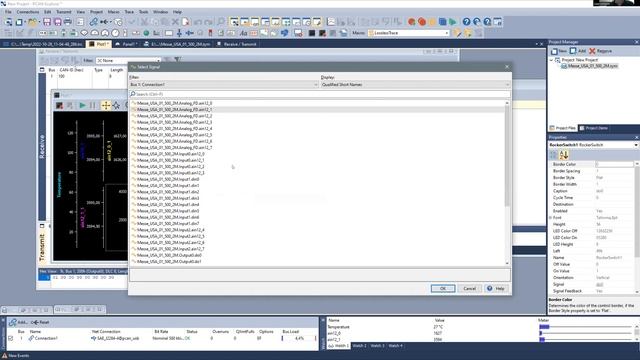Click the Border Color property value field

coord(614,164)
